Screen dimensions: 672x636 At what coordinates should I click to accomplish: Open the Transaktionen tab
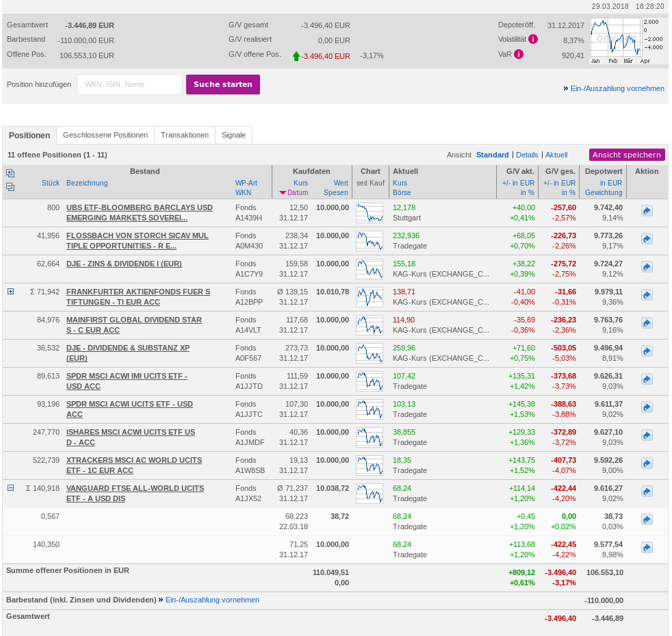click(x=185, y=135)
